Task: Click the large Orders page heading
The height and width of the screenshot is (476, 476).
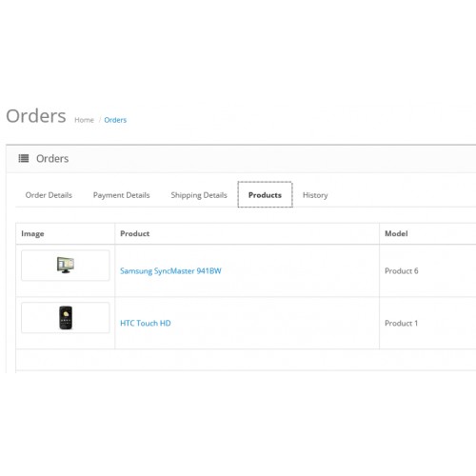Action: point(36,116)
